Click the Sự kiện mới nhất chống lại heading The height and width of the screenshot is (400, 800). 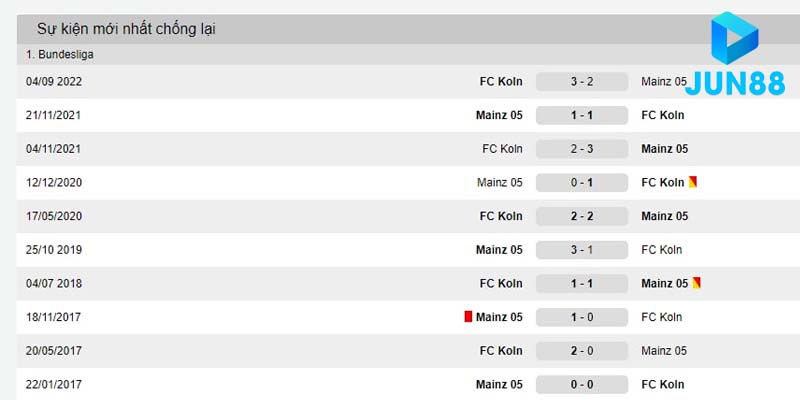(126, 29)
